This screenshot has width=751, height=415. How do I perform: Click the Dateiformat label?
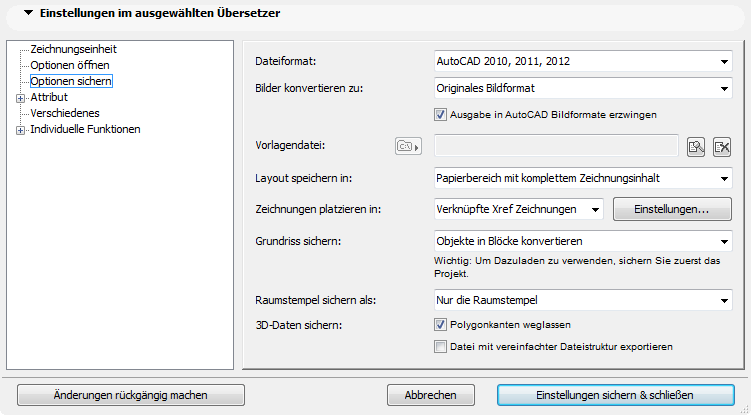tap(285, 61)
